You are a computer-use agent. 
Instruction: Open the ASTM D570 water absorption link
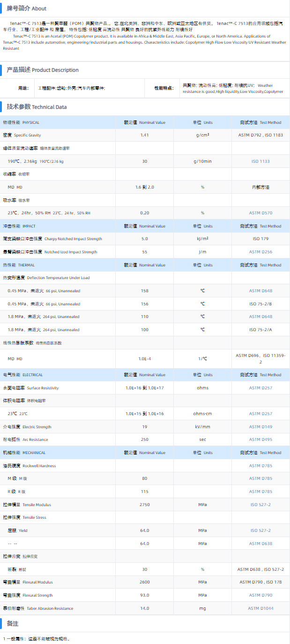point(260,213)
